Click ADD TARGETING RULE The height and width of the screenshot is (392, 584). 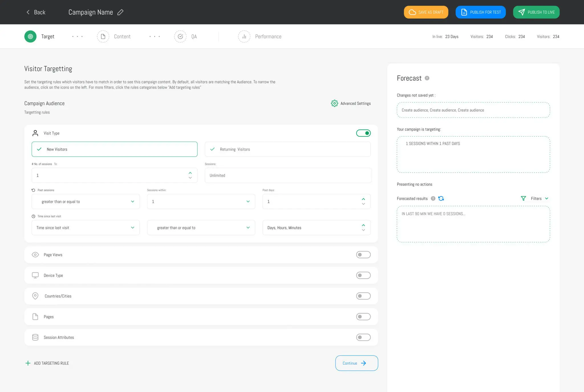click(47, 363)
